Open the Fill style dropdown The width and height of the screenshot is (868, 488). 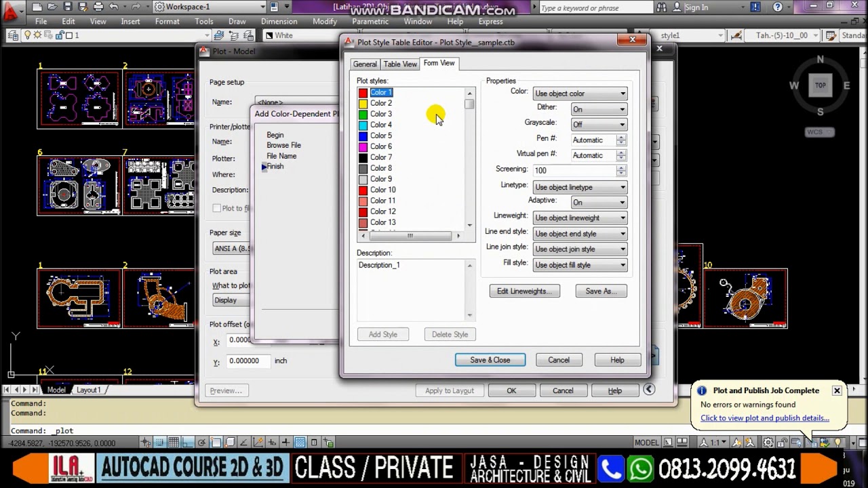[x=580, y=265]
